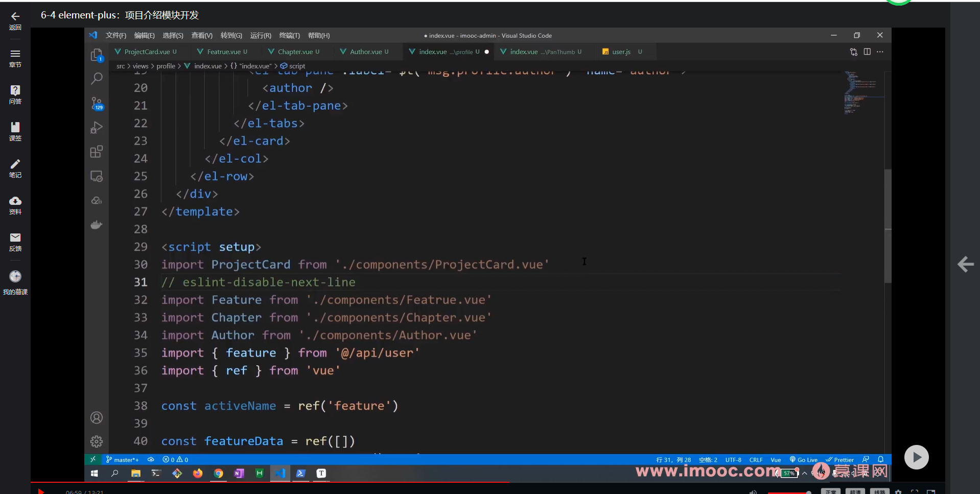Open the 转到(G) menu

pos(231,35)
